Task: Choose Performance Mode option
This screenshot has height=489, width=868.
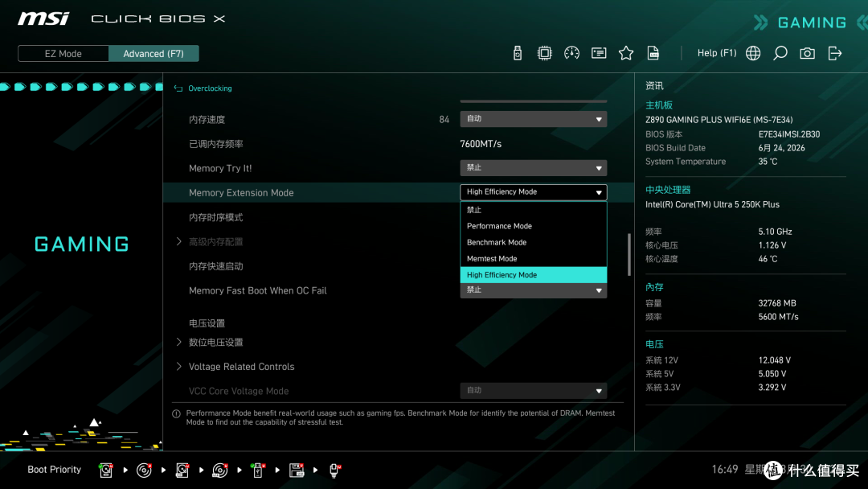Action: point(533,226)
